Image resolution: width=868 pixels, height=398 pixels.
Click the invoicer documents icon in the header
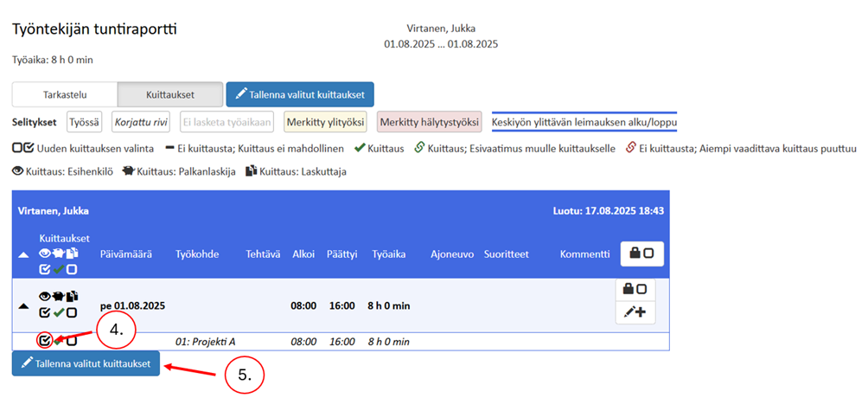(x=72, y=254)
